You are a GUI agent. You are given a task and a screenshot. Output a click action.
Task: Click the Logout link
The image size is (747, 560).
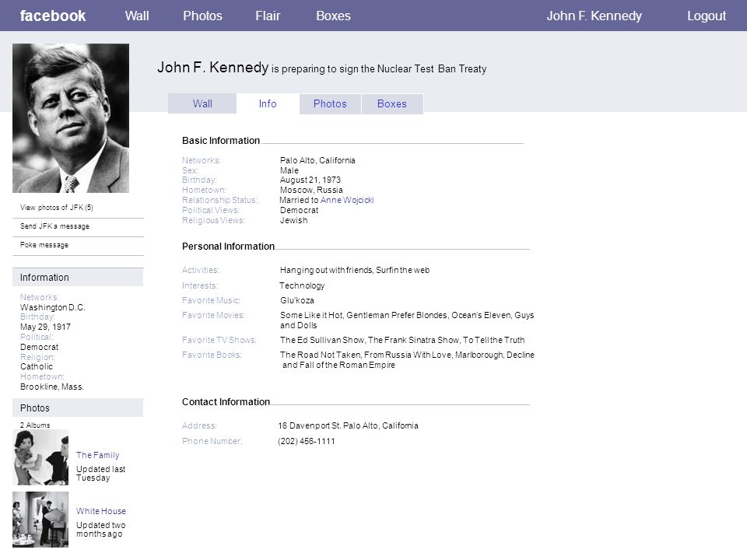(x=707, y=16)
